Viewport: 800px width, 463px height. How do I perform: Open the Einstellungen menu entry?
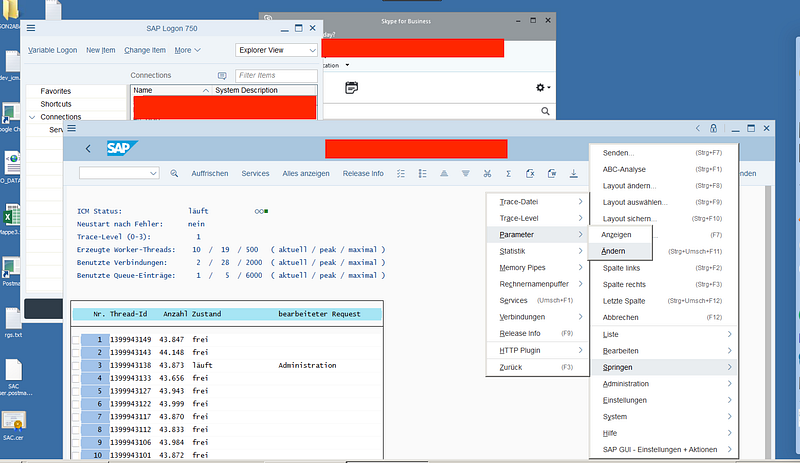pyautogui.click(x=662, y=400)
